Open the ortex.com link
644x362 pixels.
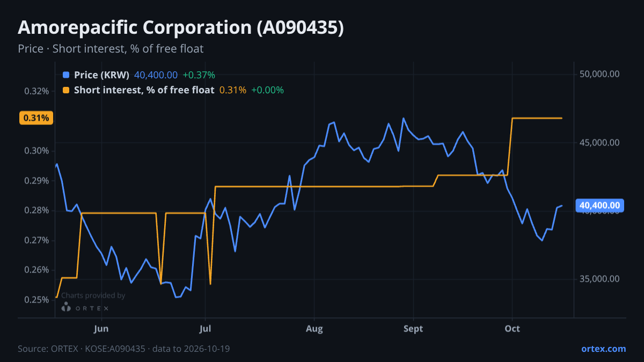(x=603, y=349)
